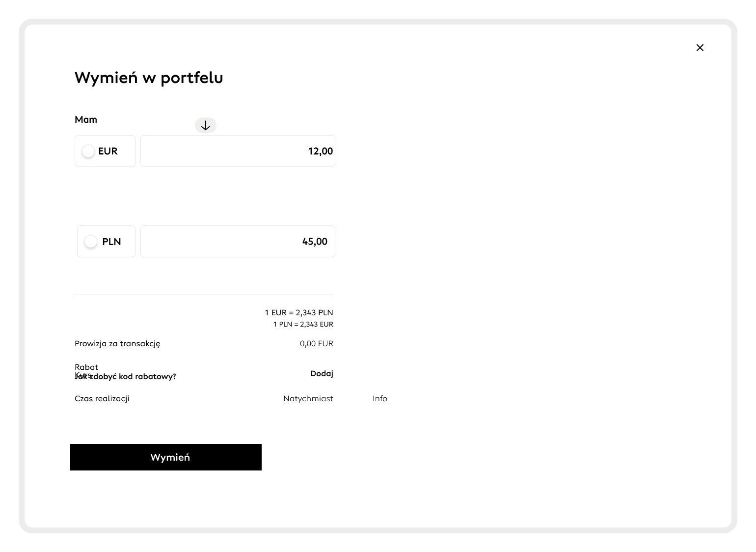
Task: Click the round flag icon beside EUR
Action: (88, 151)
